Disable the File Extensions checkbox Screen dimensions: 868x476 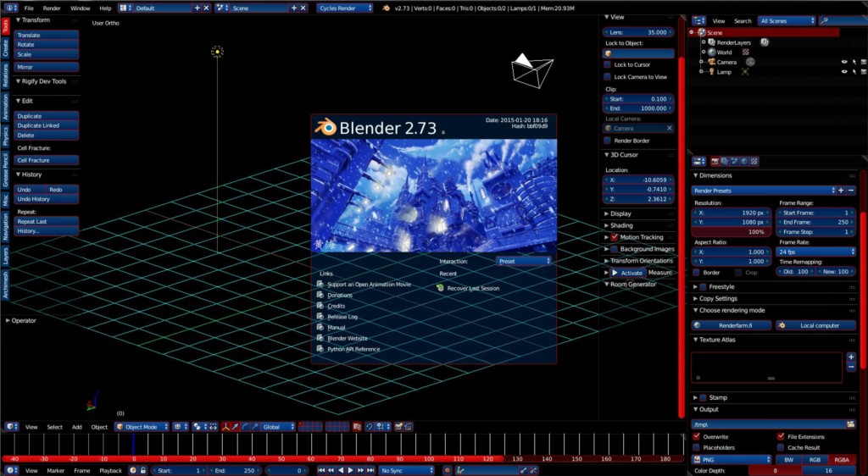pyautogui.click(x=781, y=437)
